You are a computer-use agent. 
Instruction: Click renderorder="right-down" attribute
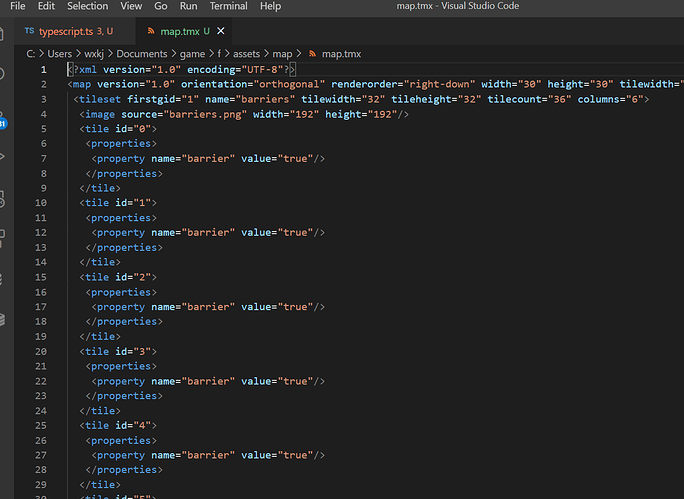tap(403, 84)
